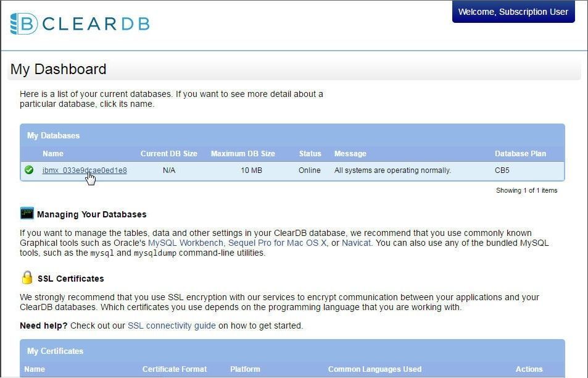This screenshot has width=588, height=378.
Task: Click the 'Showing 1 of 1 items' text
Action: [526, 190]
